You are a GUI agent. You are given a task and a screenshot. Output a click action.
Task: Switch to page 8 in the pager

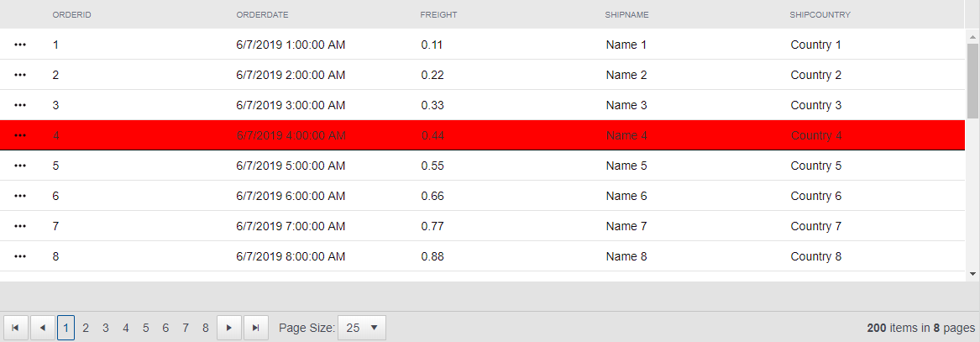tap(206, 328)
